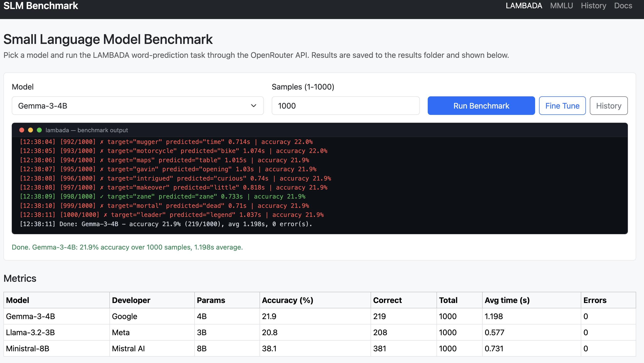Click the Fine Tune button
Screen dimensions: 644x363
click(x=562, y=106)
